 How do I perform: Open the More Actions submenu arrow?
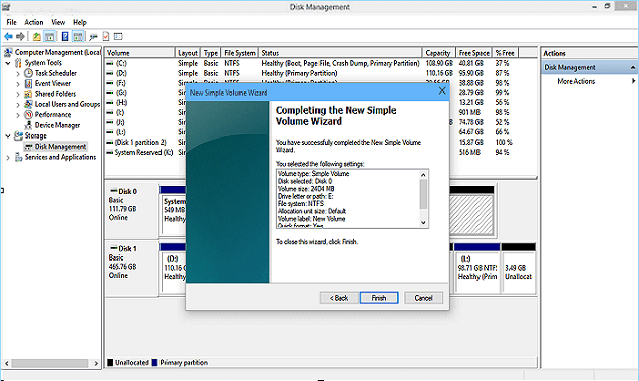click(633, 81)
